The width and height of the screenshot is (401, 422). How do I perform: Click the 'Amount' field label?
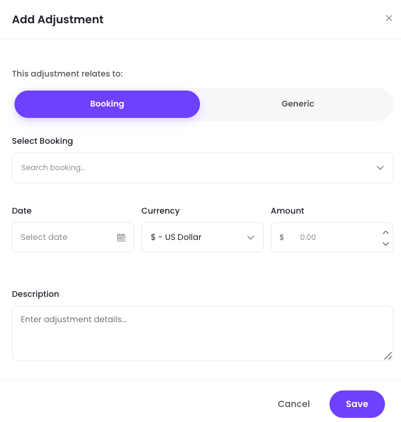(x=287, y=211)
